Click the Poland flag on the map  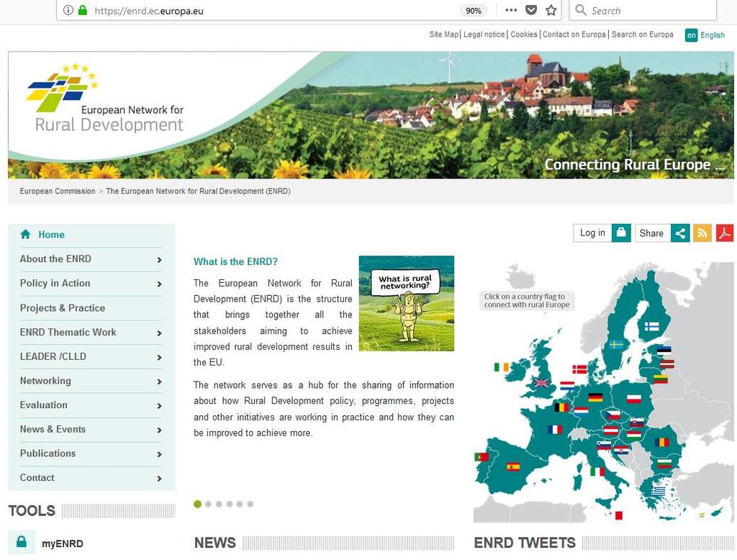pos(634,399)
